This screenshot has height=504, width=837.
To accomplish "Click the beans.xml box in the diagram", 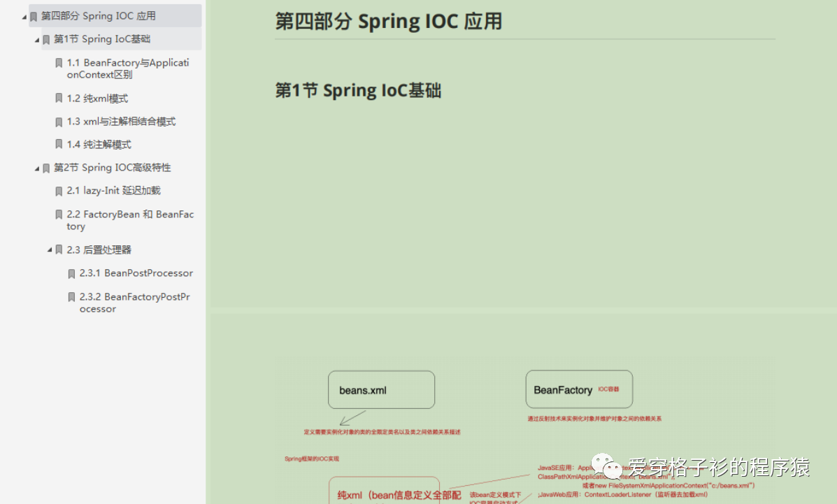I will pyautogui.click(x=381, y=390).
